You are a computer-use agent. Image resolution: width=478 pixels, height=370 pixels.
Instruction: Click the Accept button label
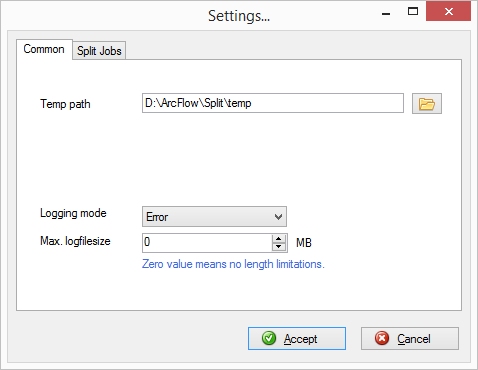point(300,339)
